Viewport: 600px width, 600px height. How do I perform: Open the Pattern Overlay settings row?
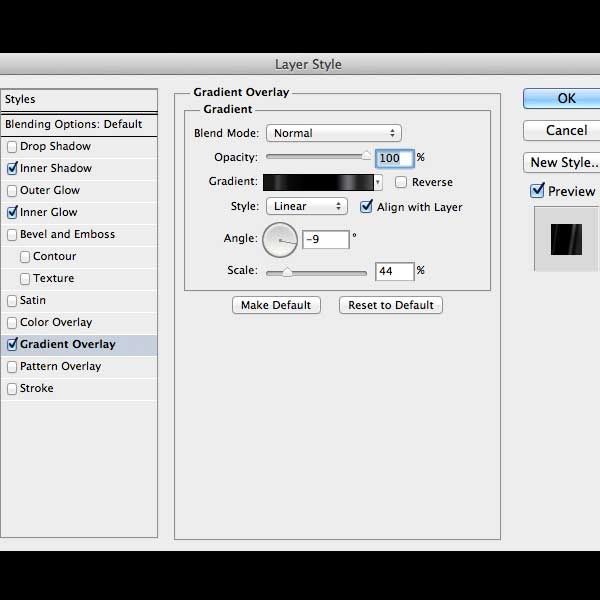tap(79, 367)
